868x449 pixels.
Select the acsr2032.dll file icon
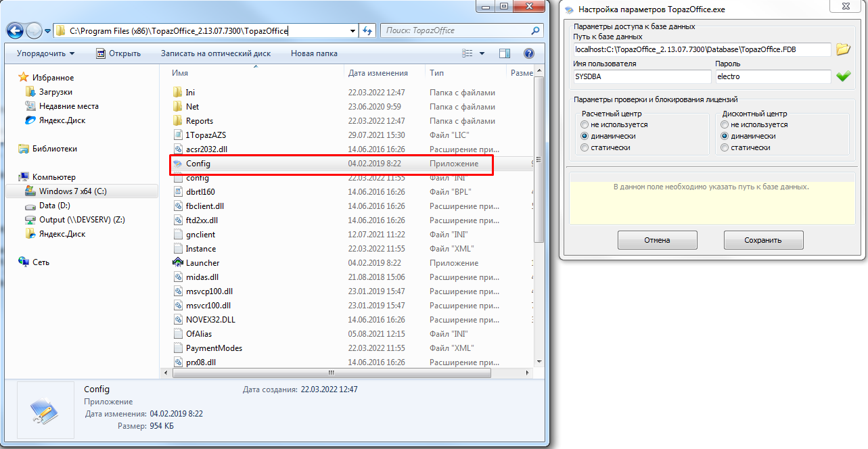(x=178, y=149)
